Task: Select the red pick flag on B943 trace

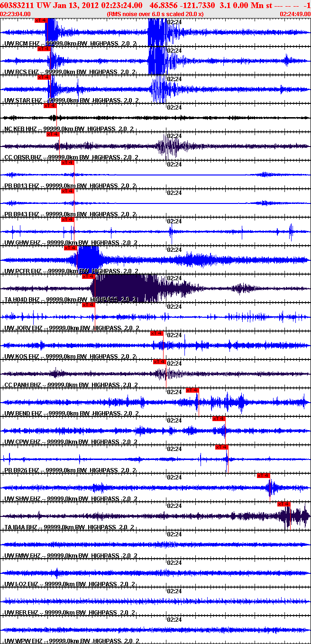Action: click(68, 191)
